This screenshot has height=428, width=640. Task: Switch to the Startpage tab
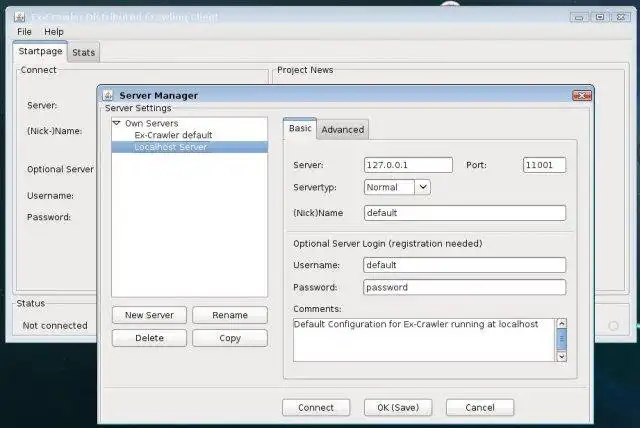[40, 51]
